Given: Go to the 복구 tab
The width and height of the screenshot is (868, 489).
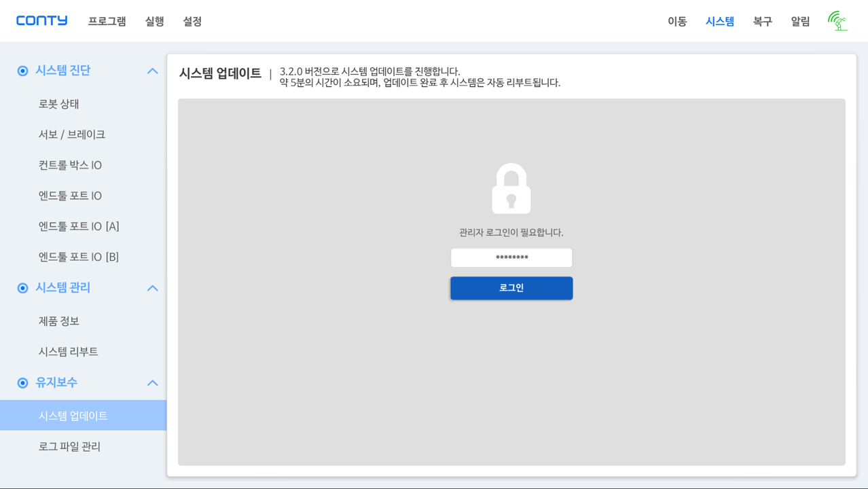Looking at the screenshot, I should [763, 21].
